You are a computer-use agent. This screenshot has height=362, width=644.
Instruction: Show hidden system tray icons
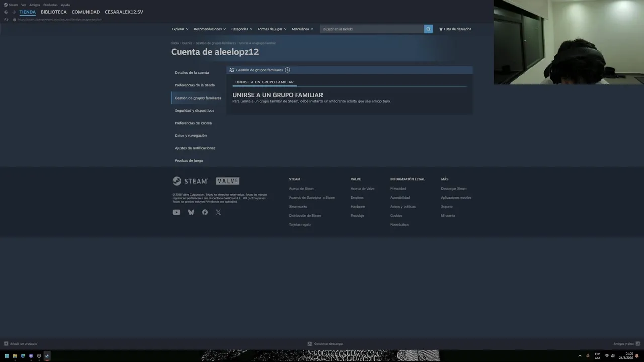[580, 356]
